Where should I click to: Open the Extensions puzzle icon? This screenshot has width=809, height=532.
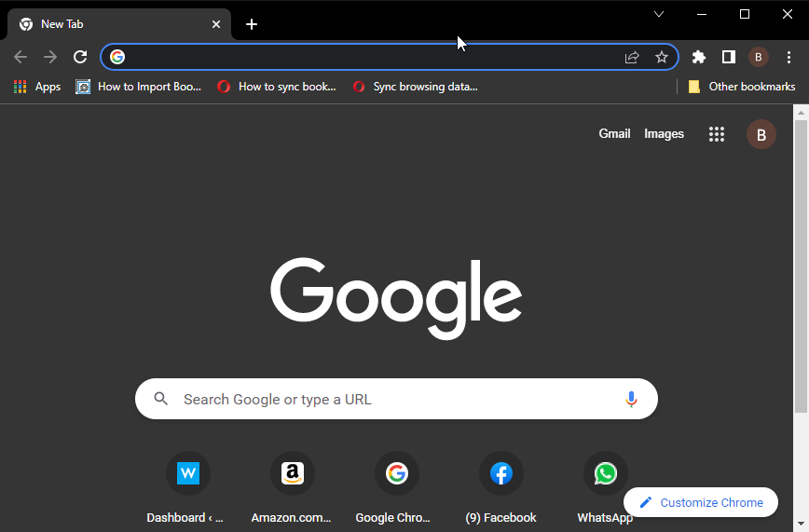699,57
